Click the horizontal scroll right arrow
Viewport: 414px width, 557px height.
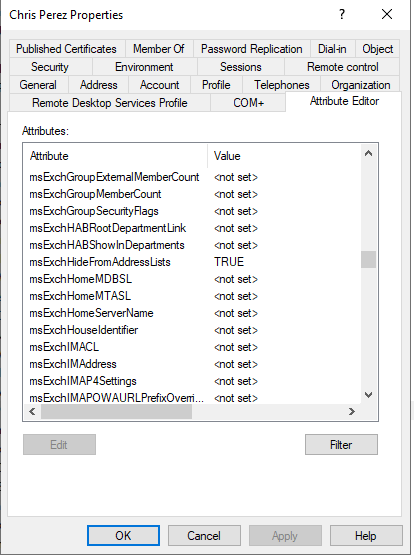pyautogui.click(x=352, y=411)
